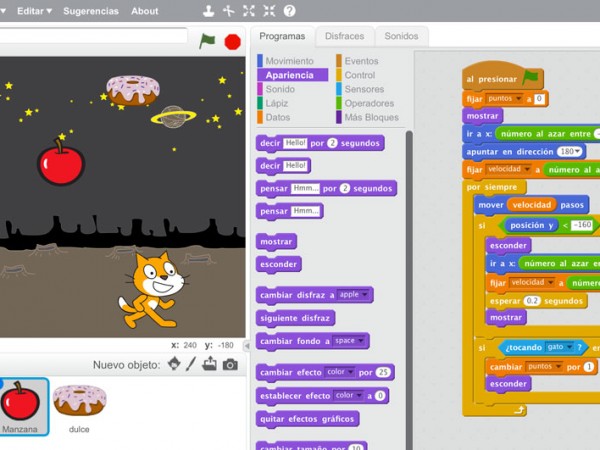Edit the 0 value in fijar puntos block

[x=539, y=99]
